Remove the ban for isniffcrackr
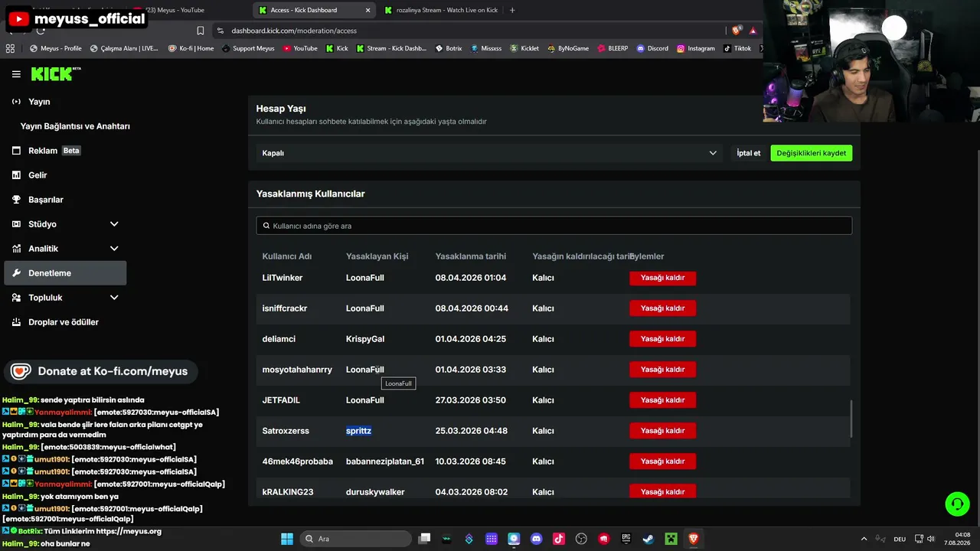This screenshot has width=980, height=551. coord(662,308)
